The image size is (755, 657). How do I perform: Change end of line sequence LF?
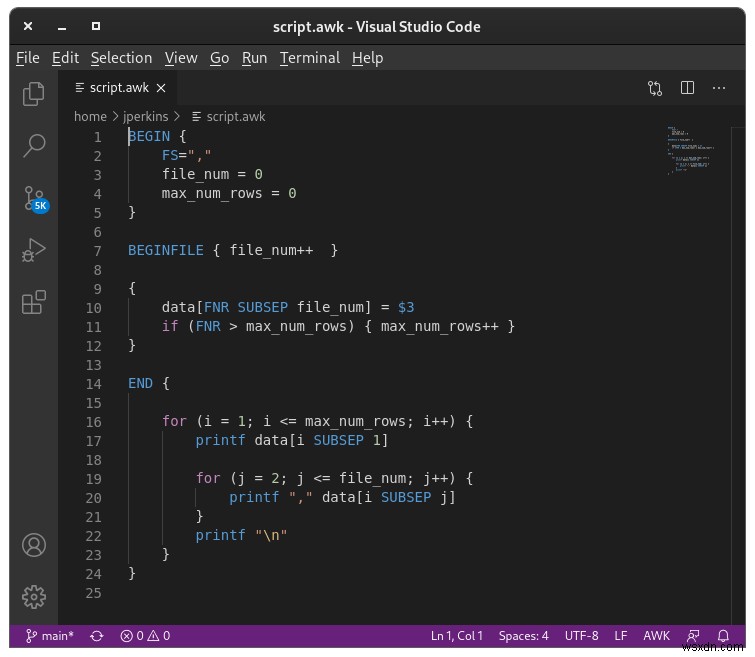coord(621,636)
